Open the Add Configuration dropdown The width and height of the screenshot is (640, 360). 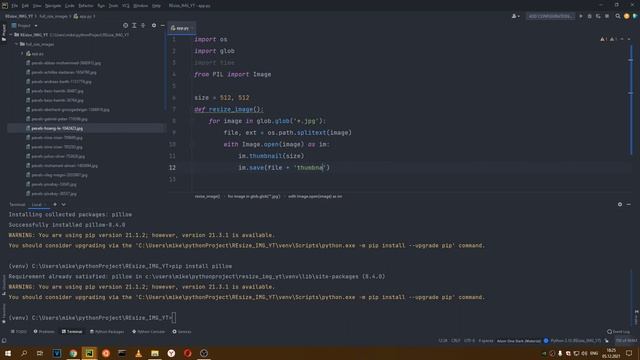point(550,16)
